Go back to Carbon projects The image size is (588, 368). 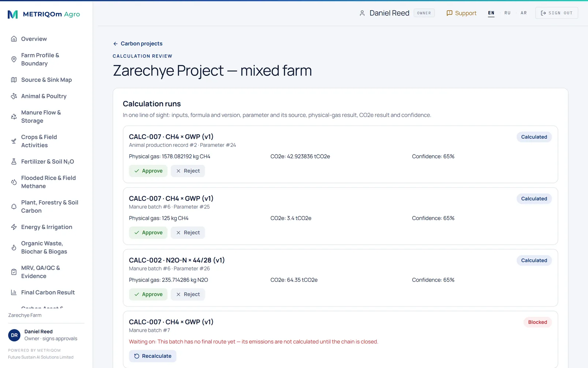tap(138, 44)
